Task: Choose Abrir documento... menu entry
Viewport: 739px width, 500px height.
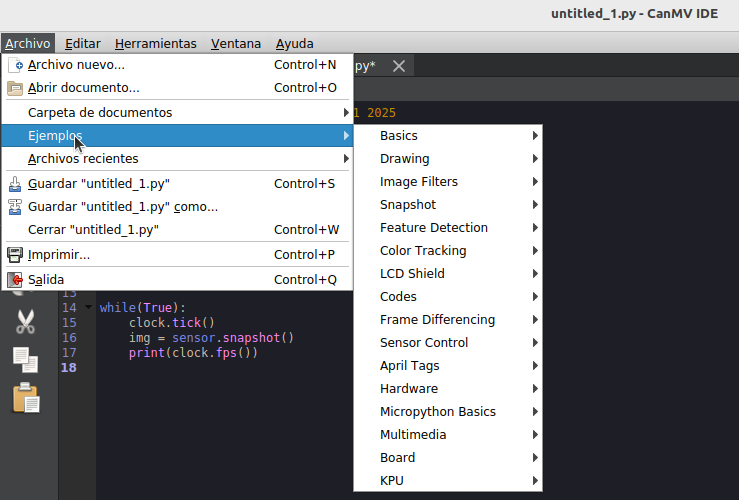Action: pos(177,88)
